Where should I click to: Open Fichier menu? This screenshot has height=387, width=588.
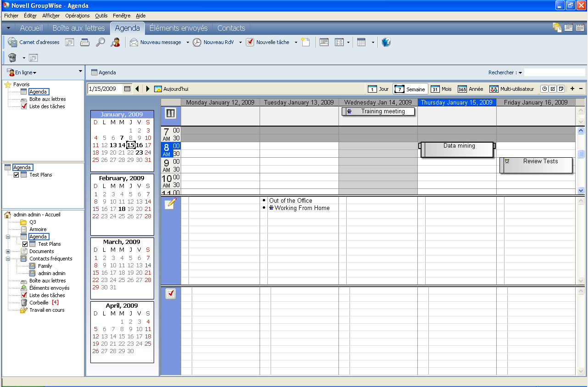[x=11, y=16]
